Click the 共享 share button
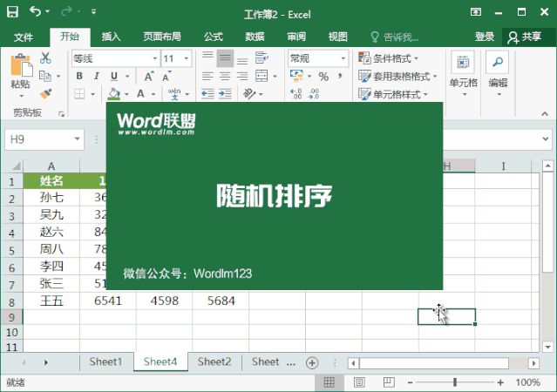Image resolution: width=557 pixels, height=392 pixels. 525,37
